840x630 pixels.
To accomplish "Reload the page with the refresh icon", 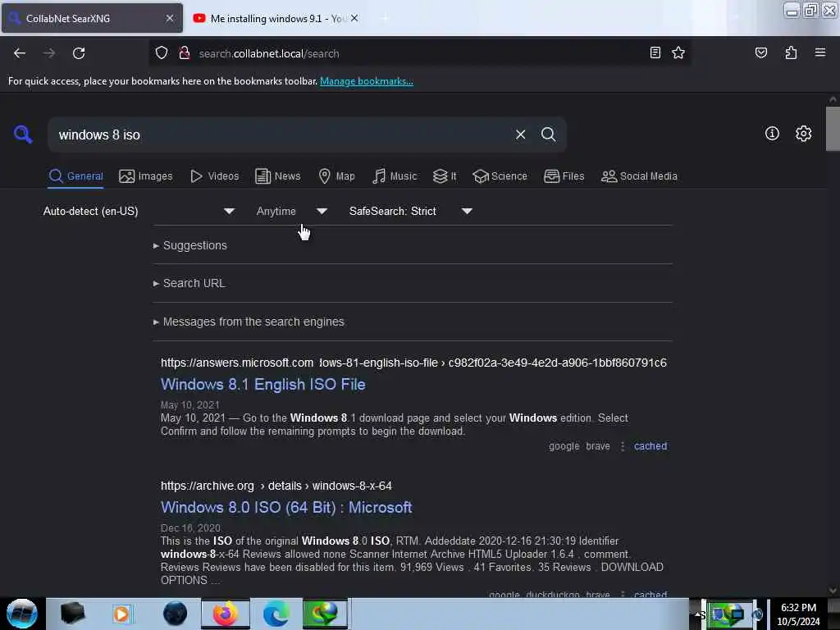I will (79, 53).
